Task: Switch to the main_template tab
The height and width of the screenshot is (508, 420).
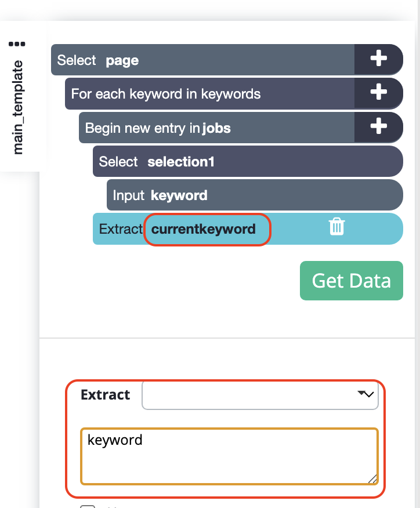Action: 17,107
